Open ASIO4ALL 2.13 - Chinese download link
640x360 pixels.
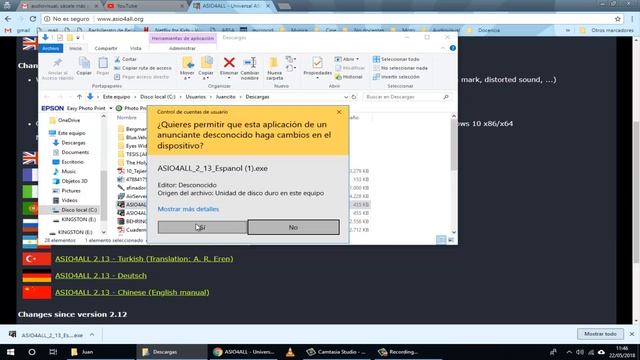pos(132,292)
